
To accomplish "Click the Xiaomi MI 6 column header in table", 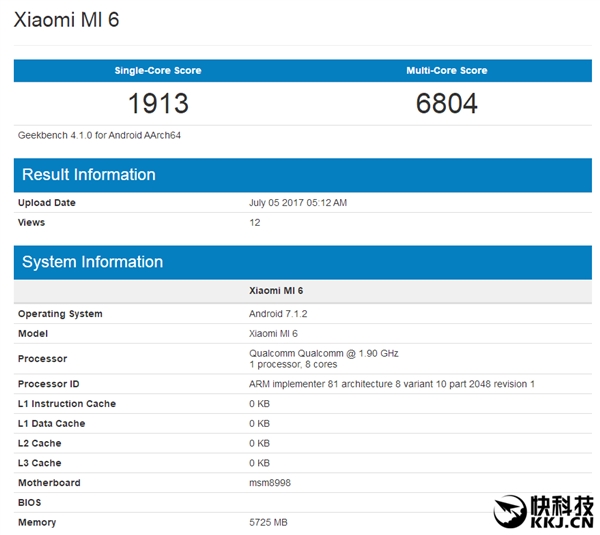I will tap(275, 290).
